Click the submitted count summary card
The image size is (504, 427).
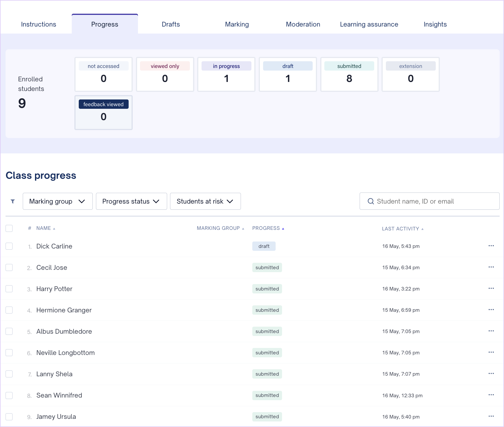349,74
